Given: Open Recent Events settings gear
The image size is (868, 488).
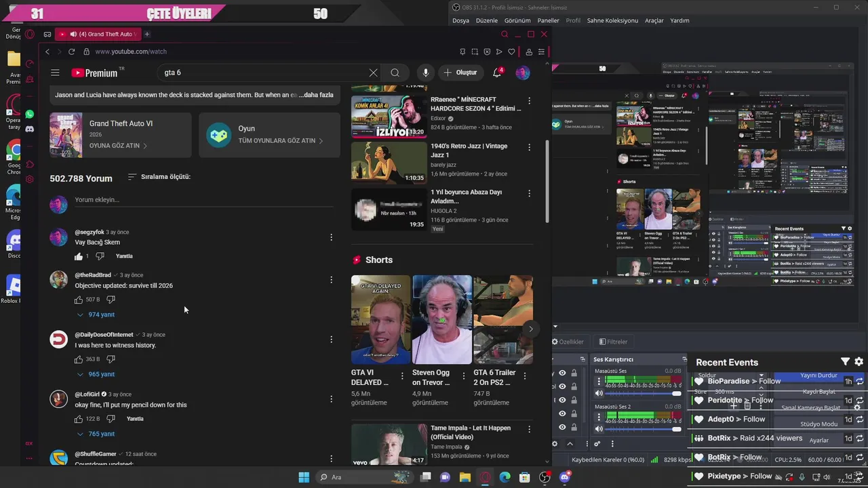Looking at the screenshot, I should coord(859,362).
